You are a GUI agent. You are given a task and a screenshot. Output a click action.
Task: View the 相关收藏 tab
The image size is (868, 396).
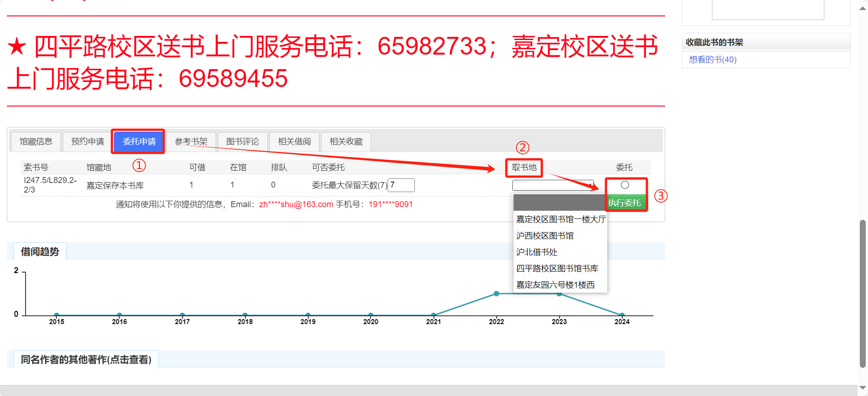point(346,142)
